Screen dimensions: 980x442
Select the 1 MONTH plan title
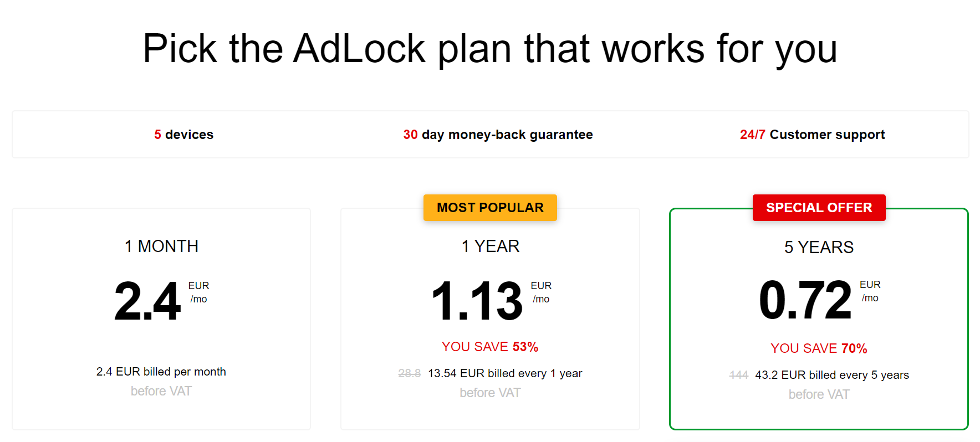tap(161, 246)
